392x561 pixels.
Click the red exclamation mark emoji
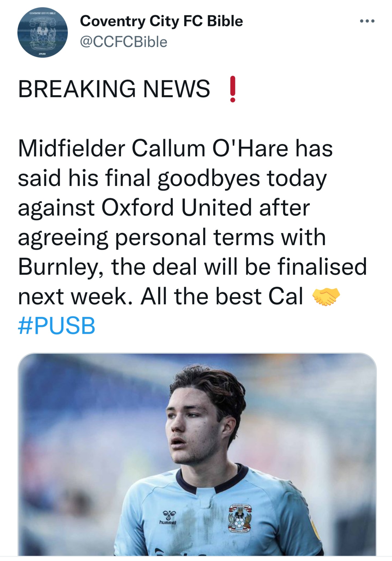(232, 89)
